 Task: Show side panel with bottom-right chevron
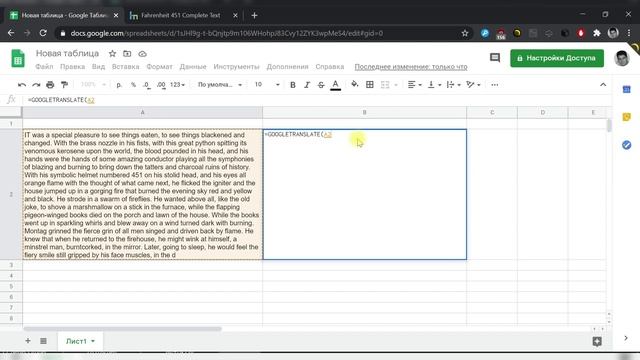[626, 338]
